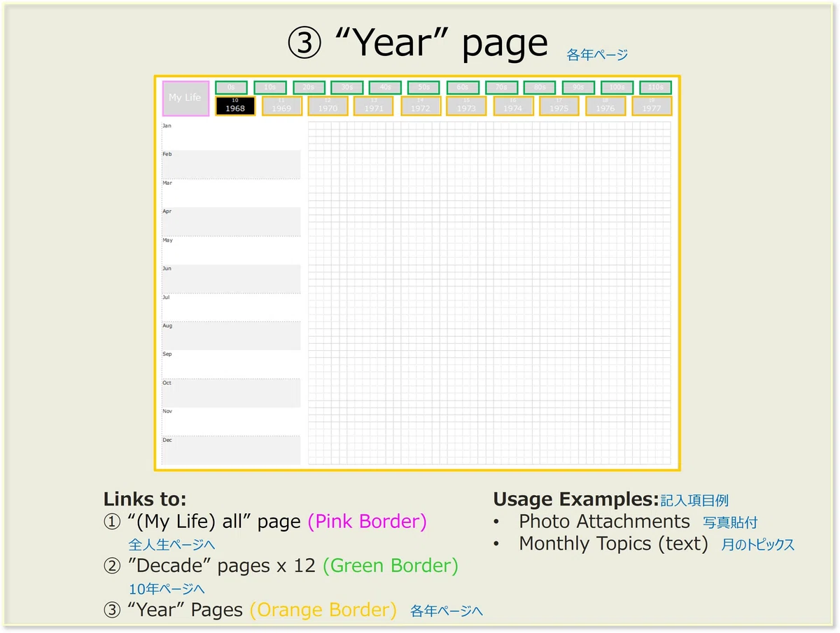
Task: Go to the 1973 year page
Action: coord(466,106)
